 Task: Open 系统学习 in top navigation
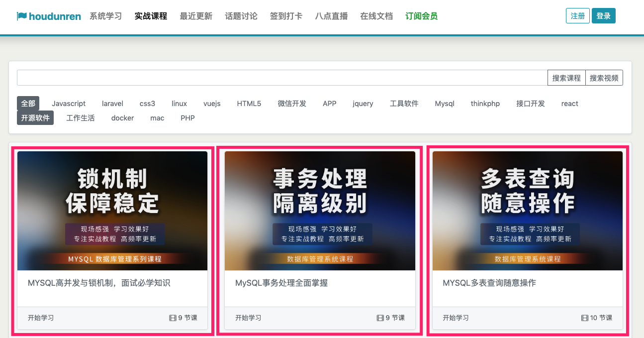105,16
